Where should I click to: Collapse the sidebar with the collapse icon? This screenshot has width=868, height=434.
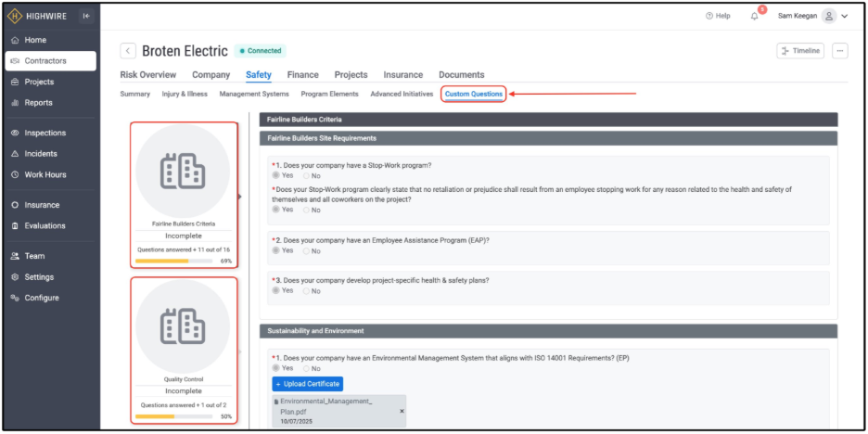pyautogui.click(x=86, y=16)
